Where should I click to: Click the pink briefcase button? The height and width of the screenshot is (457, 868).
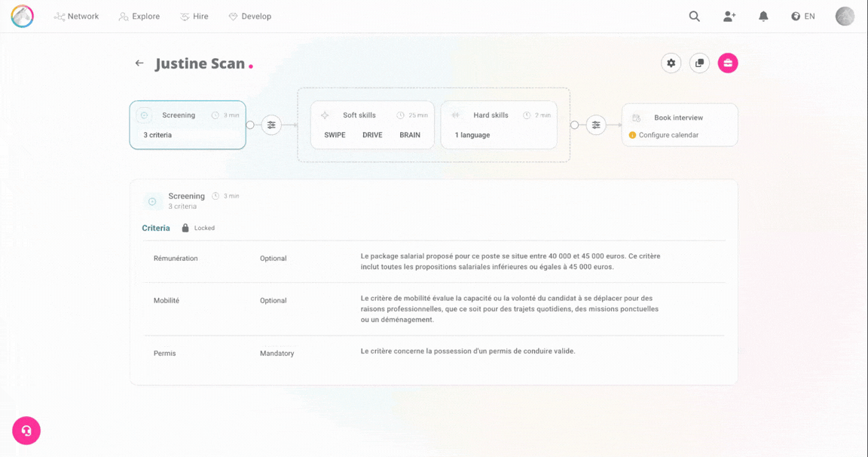[728, 63]
